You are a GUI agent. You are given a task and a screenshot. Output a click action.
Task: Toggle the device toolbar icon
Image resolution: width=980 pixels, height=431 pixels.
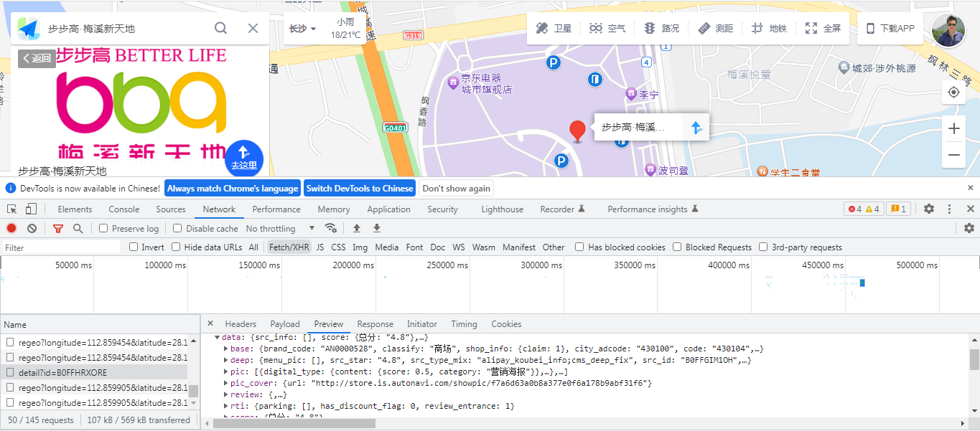[31, 209]
